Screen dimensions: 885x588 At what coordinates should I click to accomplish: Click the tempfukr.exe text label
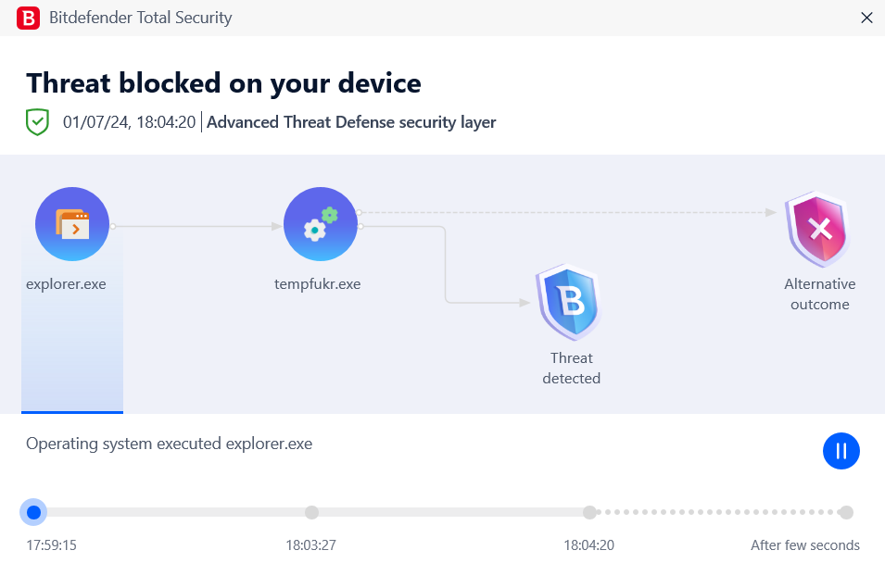pos(317,283)
